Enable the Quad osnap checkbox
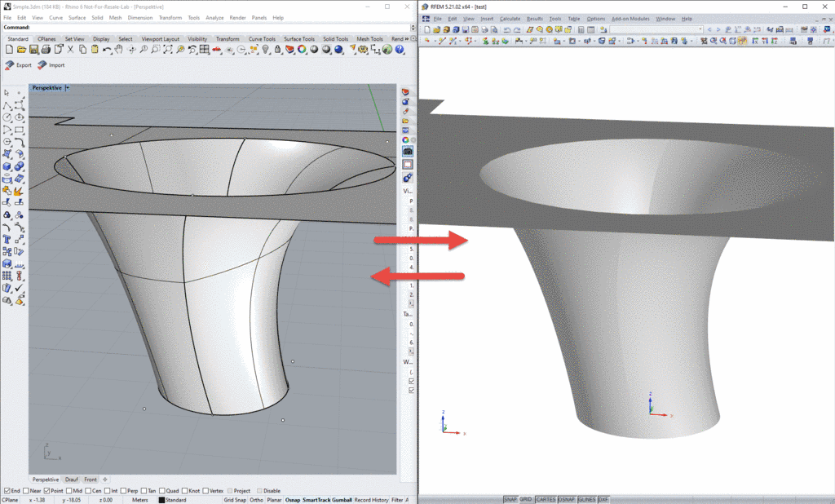The height and width of the screenshot is (504, 835). click(162, 491)
